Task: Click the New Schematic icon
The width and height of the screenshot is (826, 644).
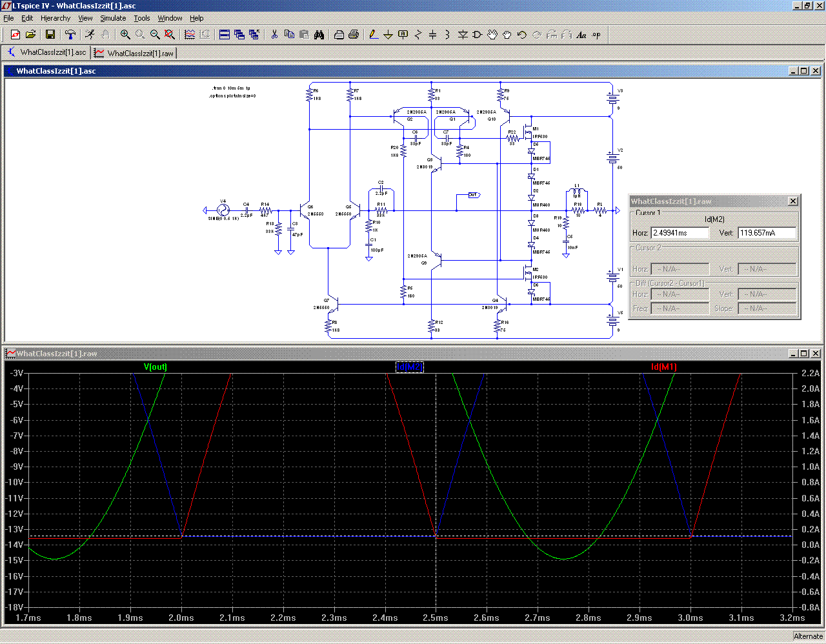Action: coord(15,35)
